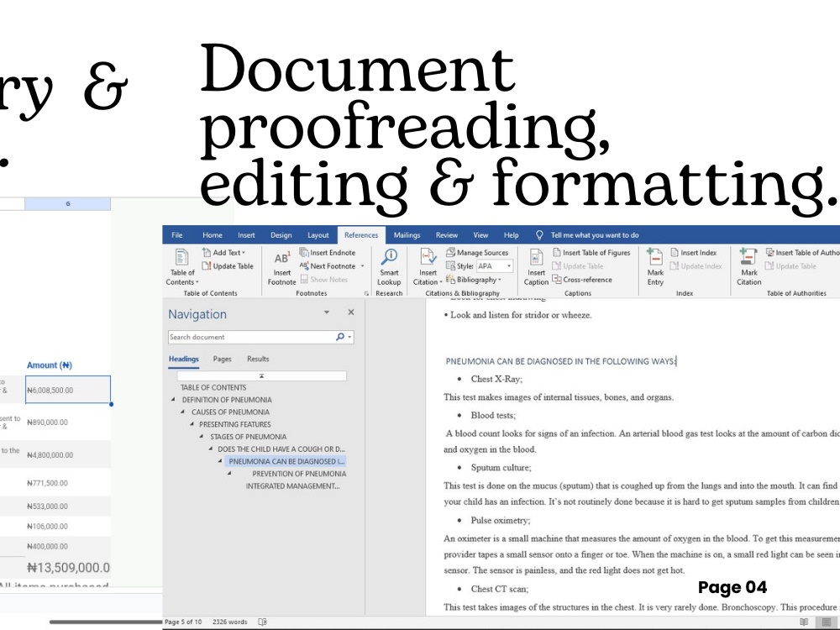Open the Review ribbon tab
This screenshot has height=630, width=840.
[446, 235]
